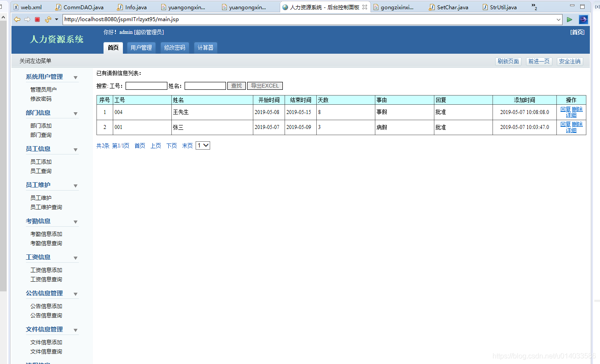Open 部门查询 in the sidebar

(41, 135)
